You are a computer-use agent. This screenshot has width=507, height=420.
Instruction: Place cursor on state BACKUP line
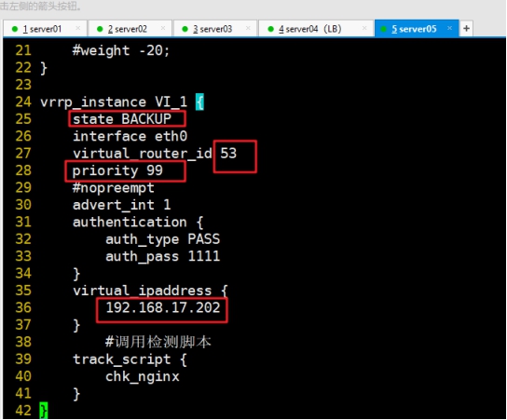(x=122, y=119)
